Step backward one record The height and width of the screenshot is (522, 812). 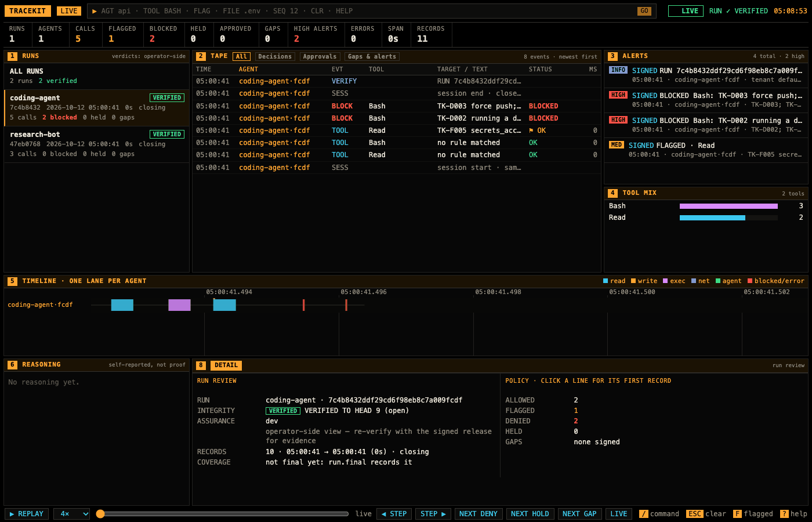tap(394, 514)
